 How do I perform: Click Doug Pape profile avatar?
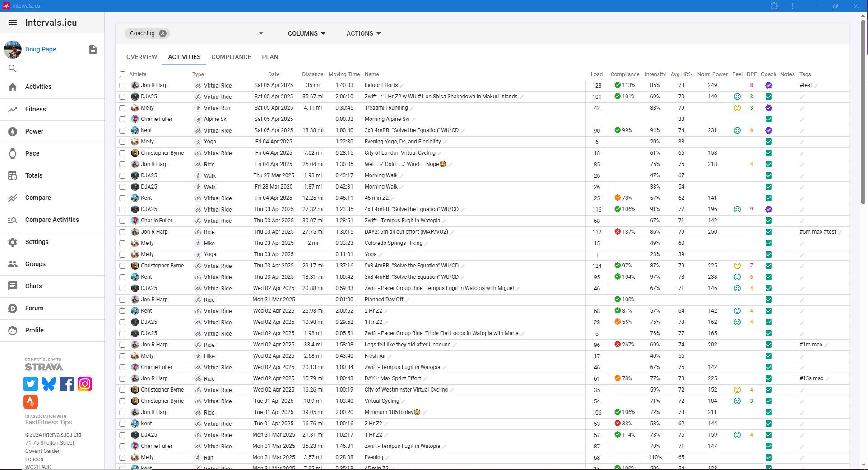click(x=13, y=50)
